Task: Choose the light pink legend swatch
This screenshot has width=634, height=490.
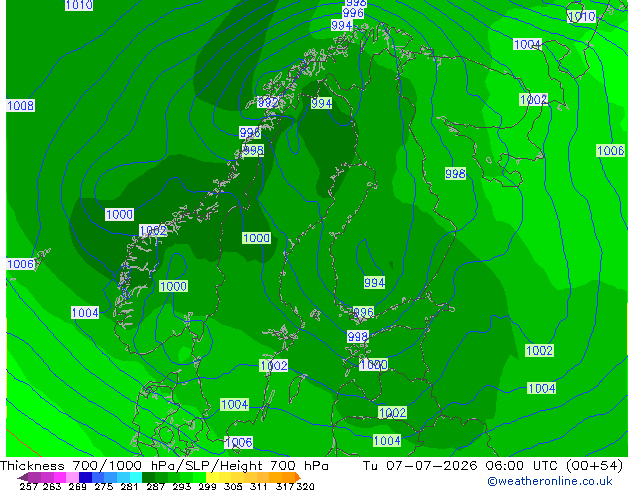Action: pyautogui.click(x=72, y=477)
